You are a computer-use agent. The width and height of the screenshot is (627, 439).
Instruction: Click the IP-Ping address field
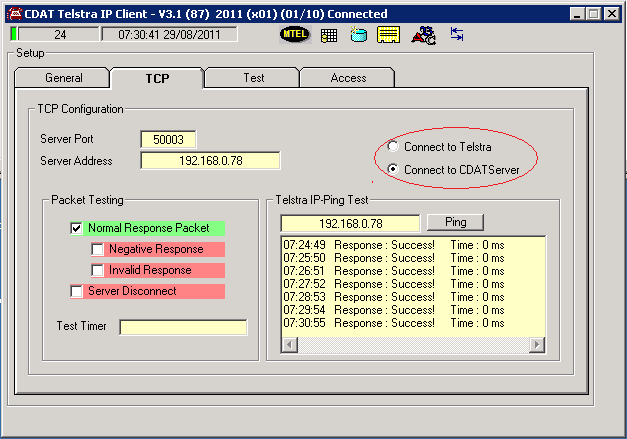point(350,223)
